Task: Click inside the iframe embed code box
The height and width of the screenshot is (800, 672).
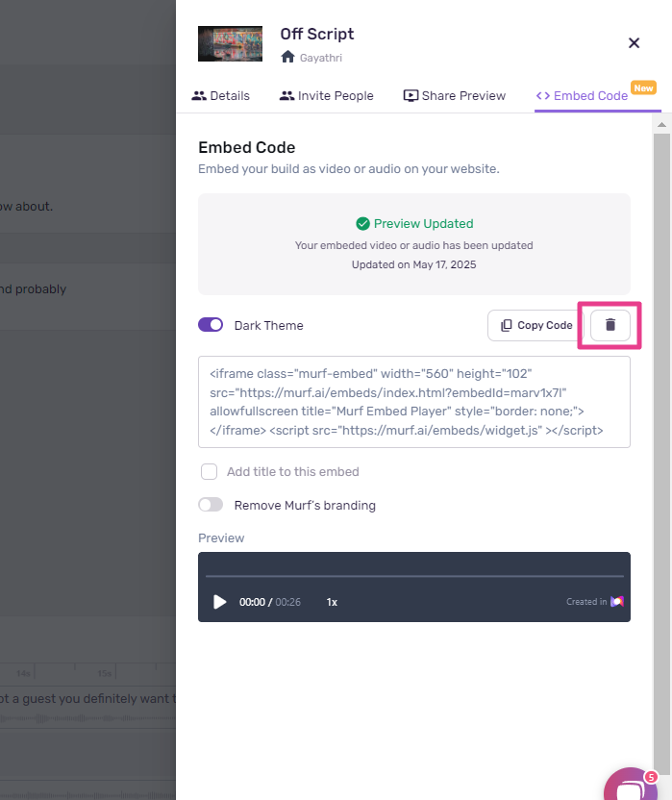Action: coord(414,402)
